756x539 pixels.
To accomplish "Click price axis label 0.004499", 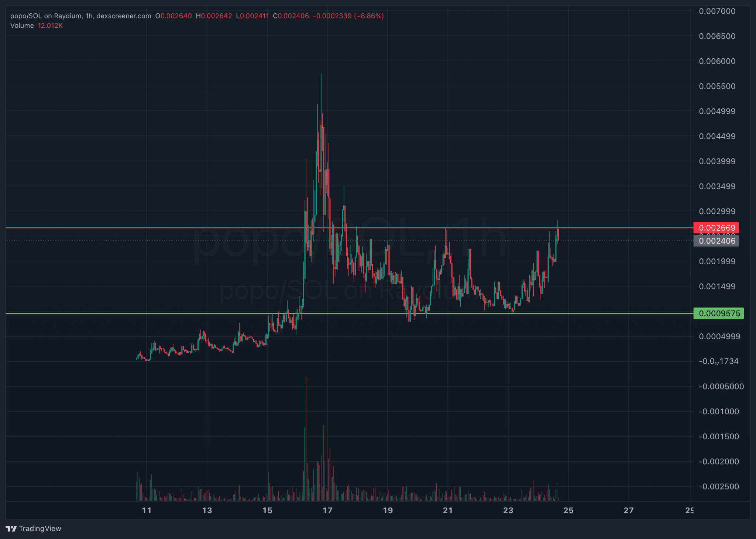I will click(717, 137).
